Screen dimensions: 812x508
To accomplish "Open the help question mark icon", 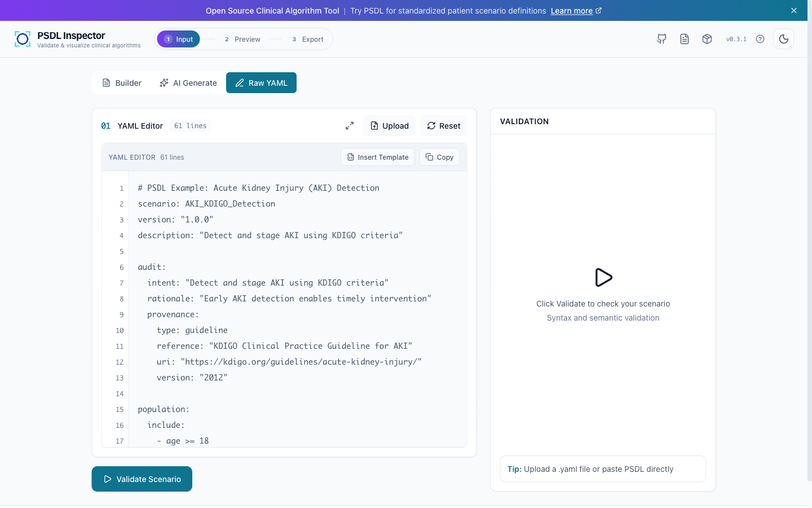I will [x=760, y=39].
